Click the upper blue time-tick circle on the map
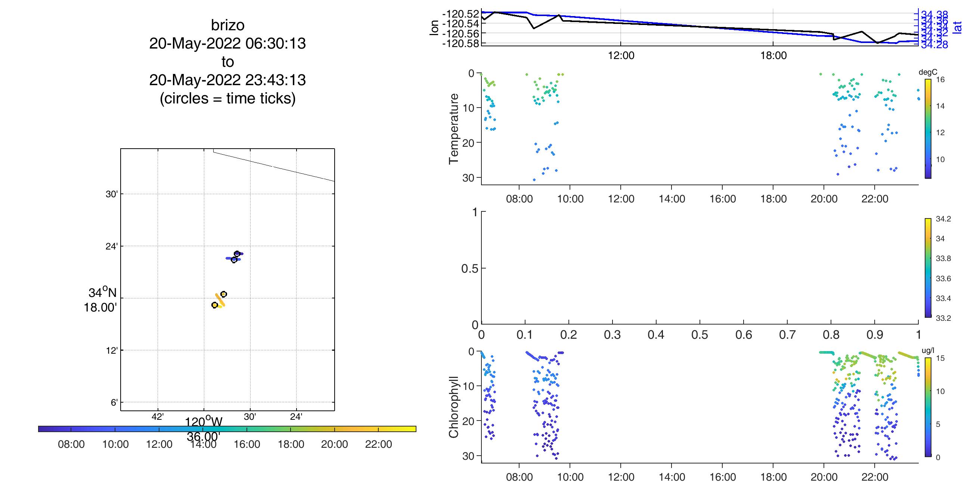Screen dimensions: 980x490 [237, 254]
